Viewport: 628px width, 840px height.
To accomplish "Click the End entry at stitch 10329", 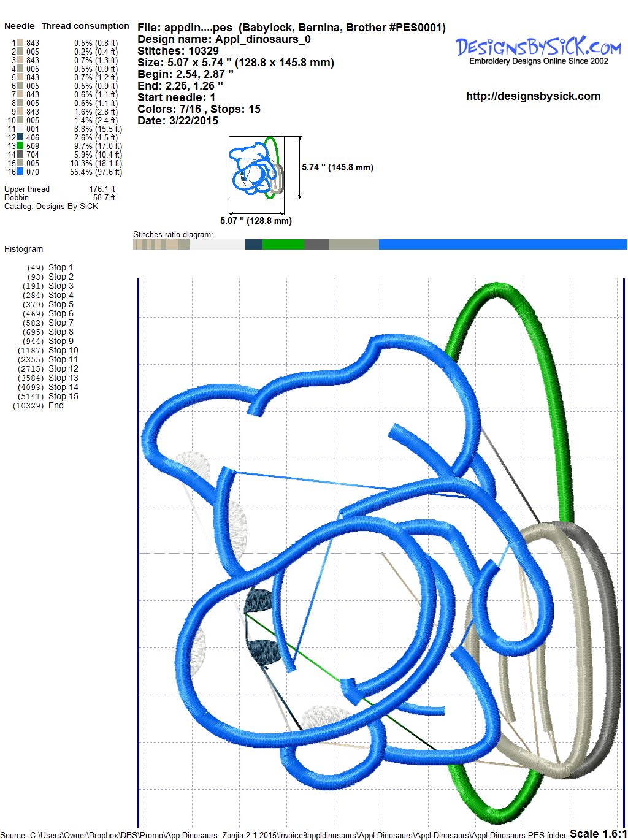I will [x=56, y=406].
